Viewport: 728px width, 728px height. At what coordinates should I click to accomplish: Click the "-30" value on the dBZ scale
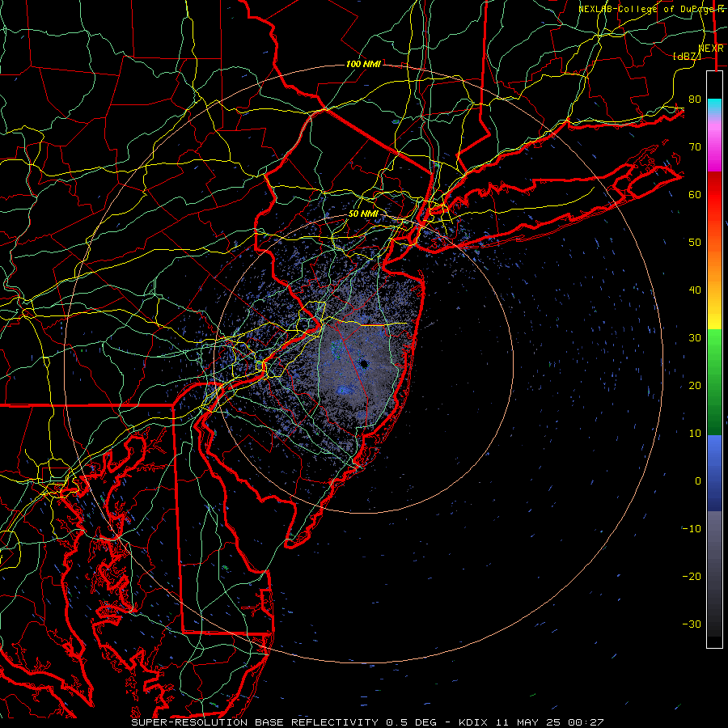[692, 624]
